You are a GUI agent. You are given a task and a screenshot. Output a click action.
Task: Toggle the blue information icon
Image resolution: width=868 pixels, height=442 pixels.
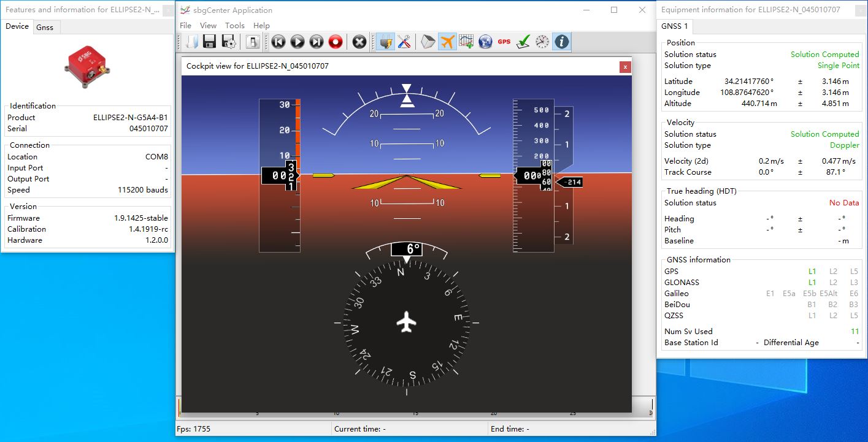(x=561, y=42)
